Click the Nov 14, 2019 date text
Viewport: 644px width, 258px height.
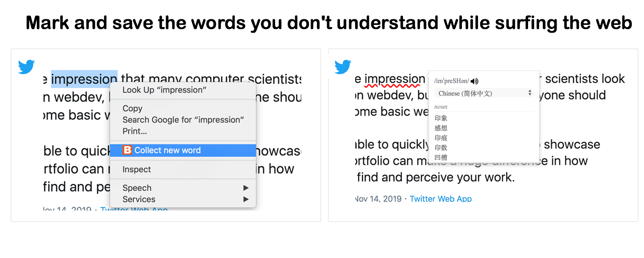pyautogui.click(x=378, y=199)
